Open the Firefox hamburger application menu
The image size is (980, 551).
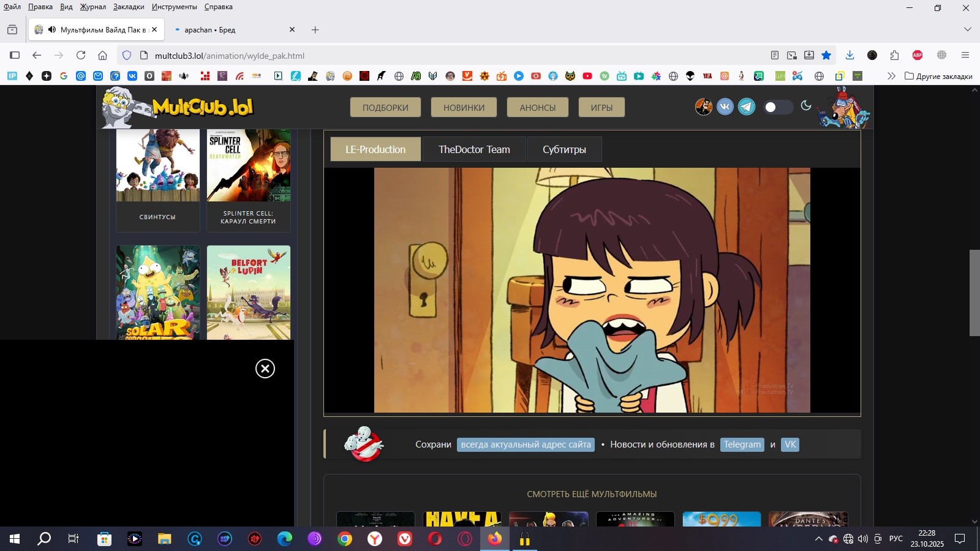tap(965, 55)
